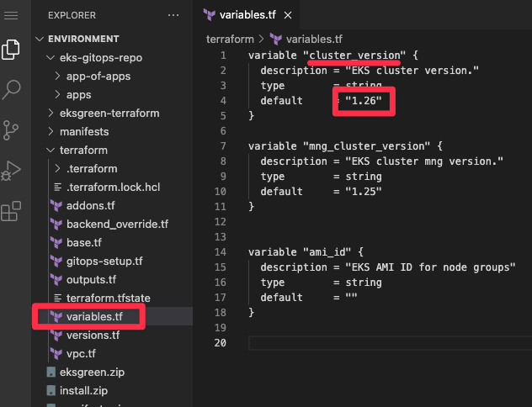Close the variables.tf editor tab

click(x=288, y=15)
